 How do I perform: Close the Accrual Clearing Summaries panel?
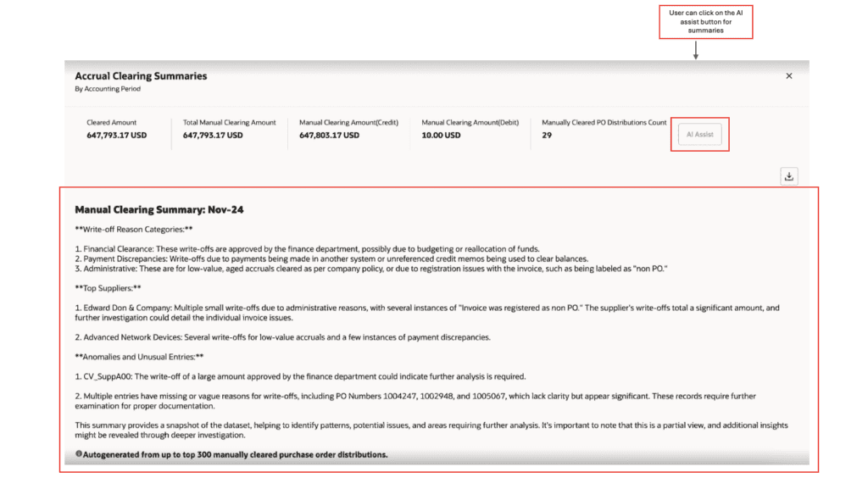pos(788,75)
